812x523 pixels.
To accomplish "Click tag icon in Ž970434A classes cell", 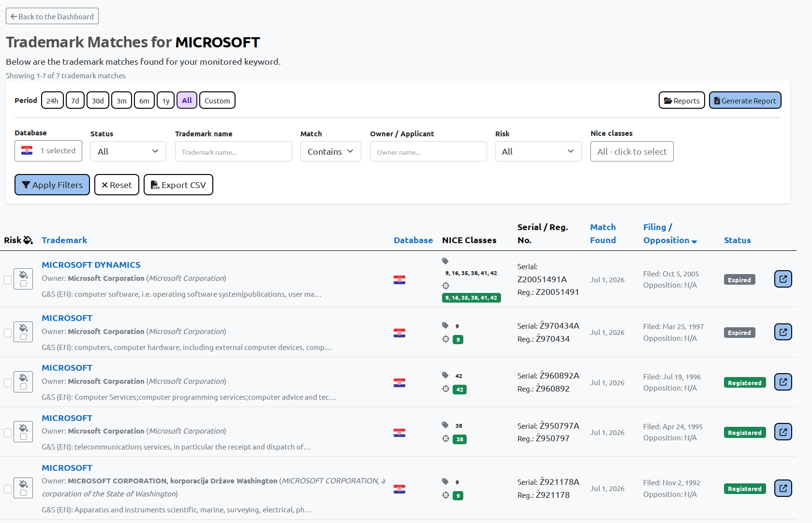I will [445, 325].
